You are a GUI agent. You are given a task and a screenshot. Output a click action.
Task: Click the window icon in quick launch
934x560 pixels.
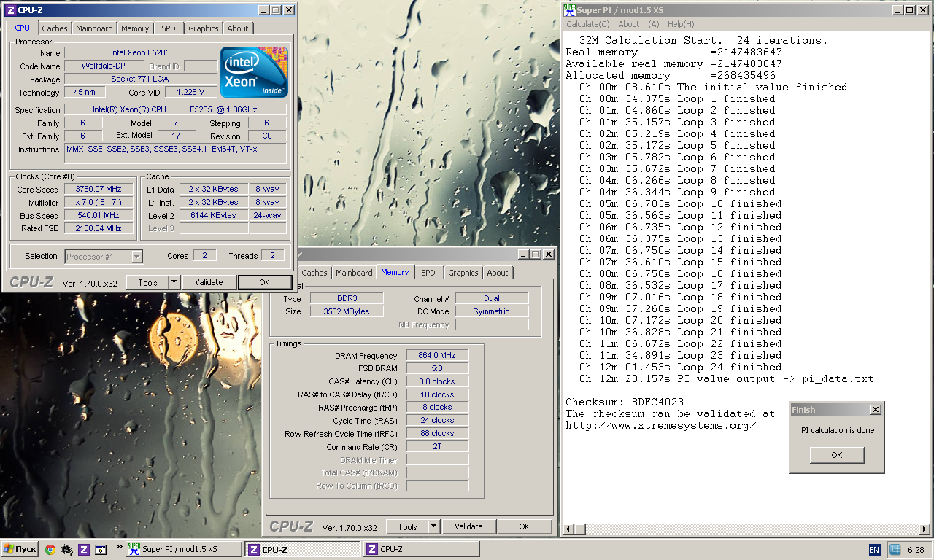(101, 550)
